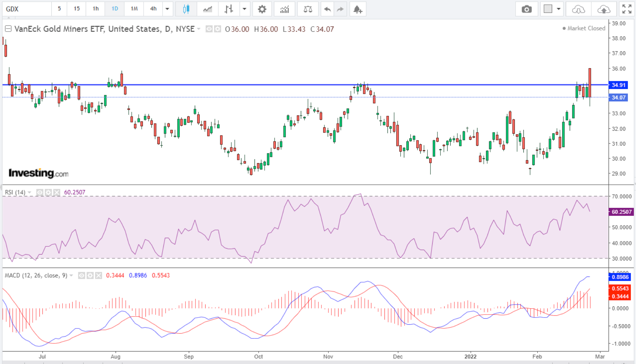Image resolution: width=636 pixels, height=364 pixels.
Task: Click the chart layout square icon
Action: (x=548, y=9)
